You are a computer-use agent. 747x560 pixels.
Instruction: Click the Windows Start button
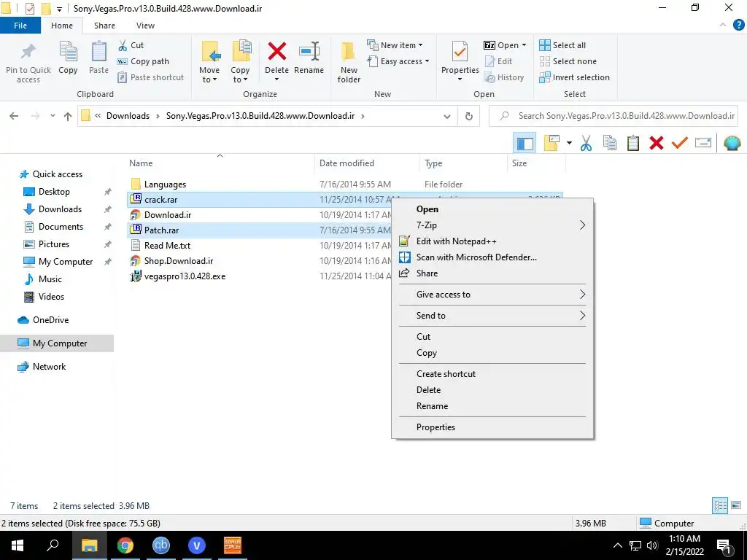click(18, 545)
